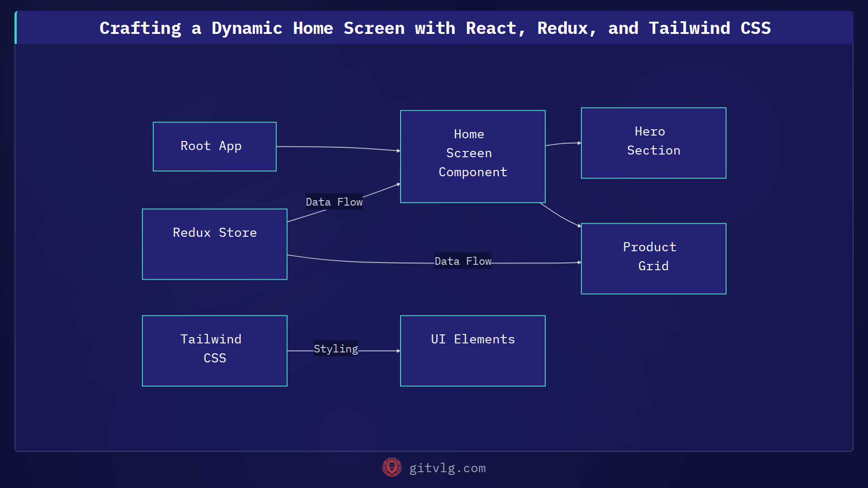Click the Data Flow label to Home Screen
This screenshot has height=488, width=868.
pyautogui.click(x=334, y=202)
